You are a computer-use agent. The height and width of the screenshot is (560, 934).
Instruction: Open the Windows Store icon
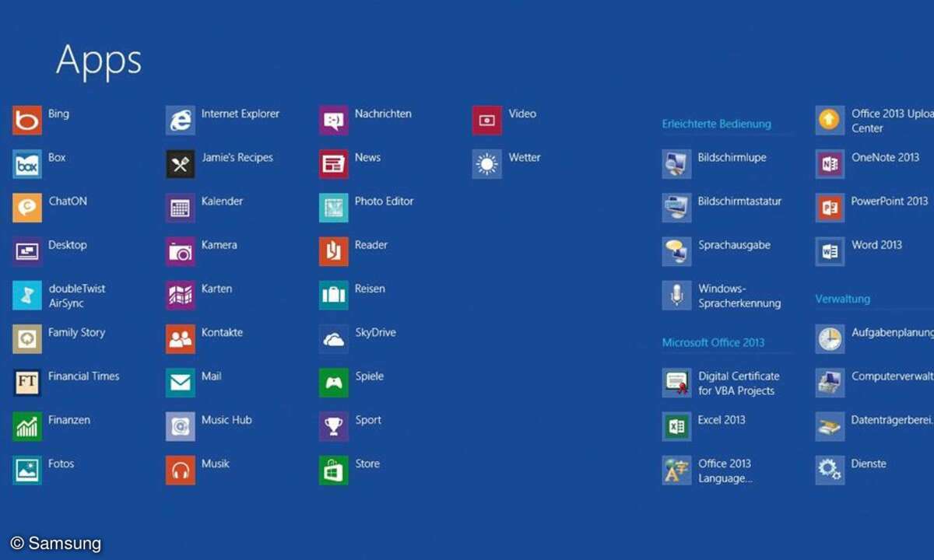click(334, 471)
